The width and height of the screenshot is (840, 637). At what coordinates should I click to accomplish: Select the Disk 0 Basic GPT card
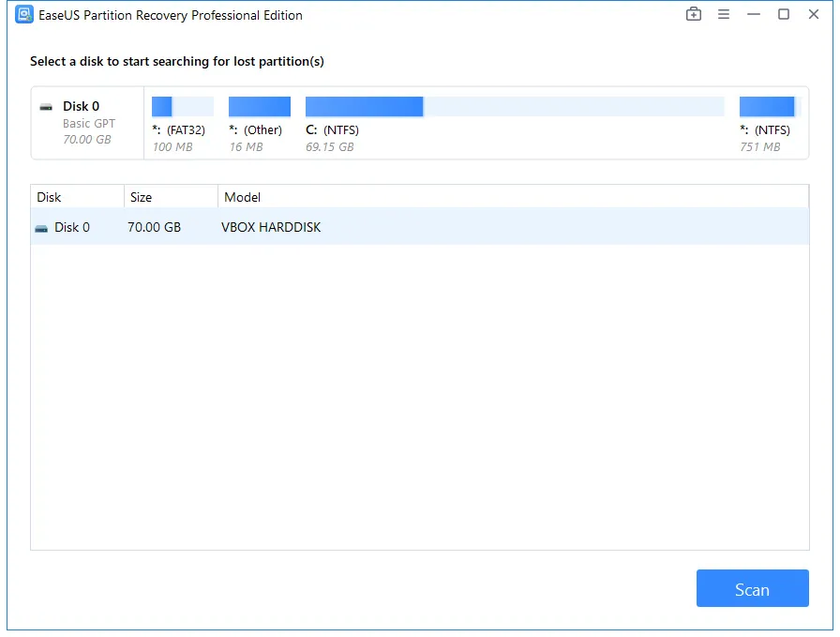tap(87, 123)
